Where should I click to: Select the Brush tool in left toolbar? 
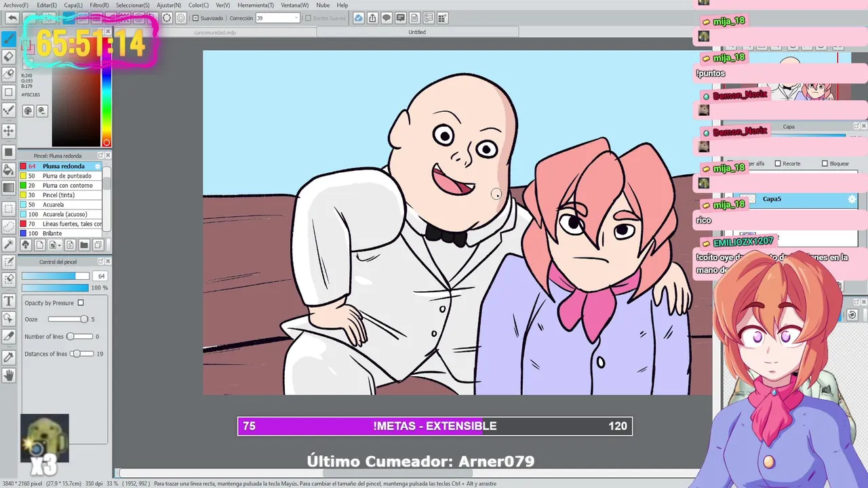(9, 39)
